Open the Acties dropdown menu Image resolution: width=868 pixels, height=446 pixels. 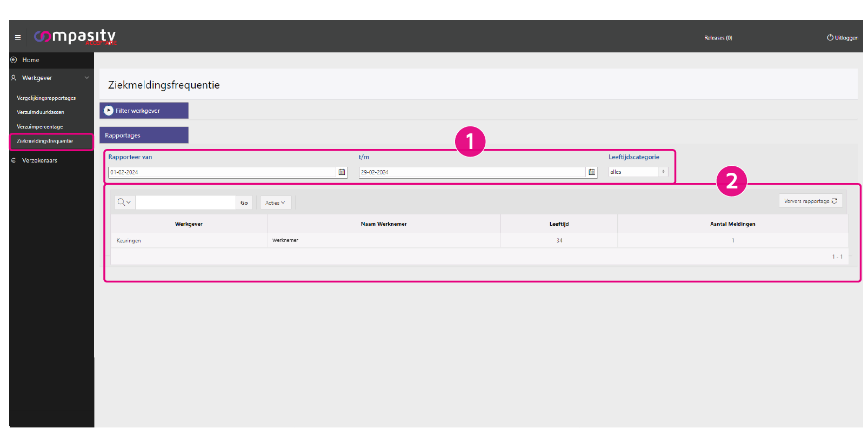[x=276, y=202]
